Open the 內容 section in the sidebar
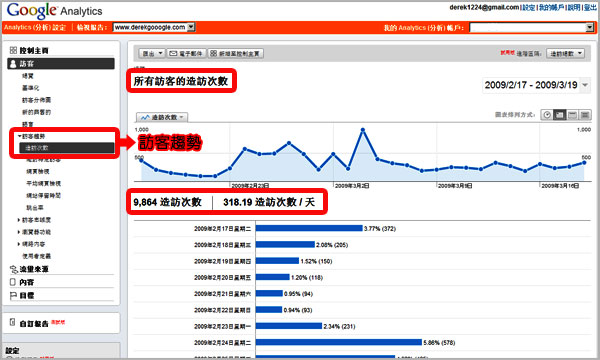The height and width of the screenshot is (360, 600). coord(22,282)
